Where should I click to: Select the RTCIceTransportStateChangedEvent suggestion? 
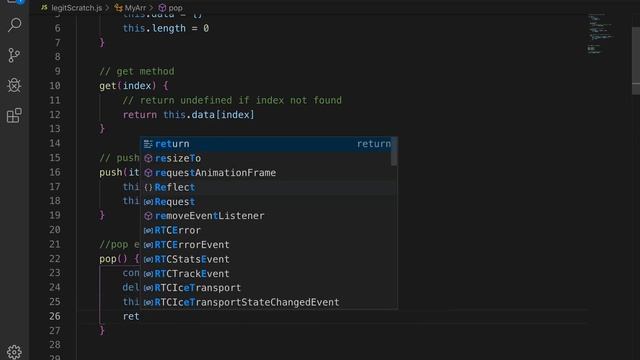(x=269, y=302)
